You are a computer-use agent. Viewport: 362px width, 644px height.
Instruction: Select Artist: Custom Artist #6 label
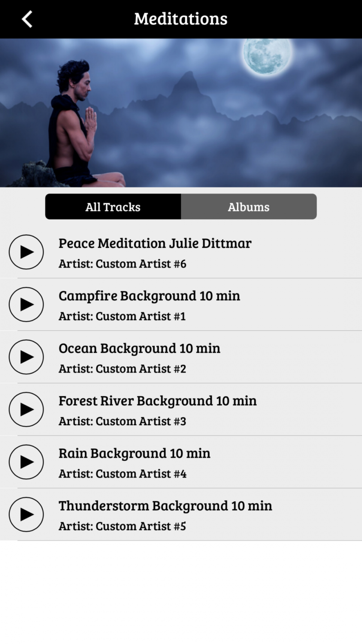coord(122,264)
